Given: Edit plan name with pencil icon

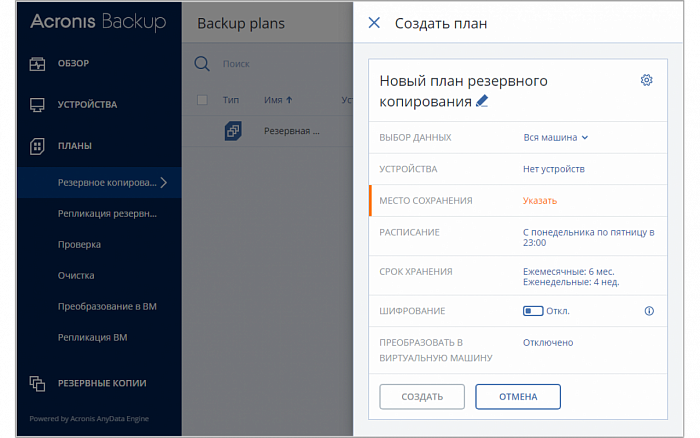Looking at the screenshot, I should coord(483,101).
